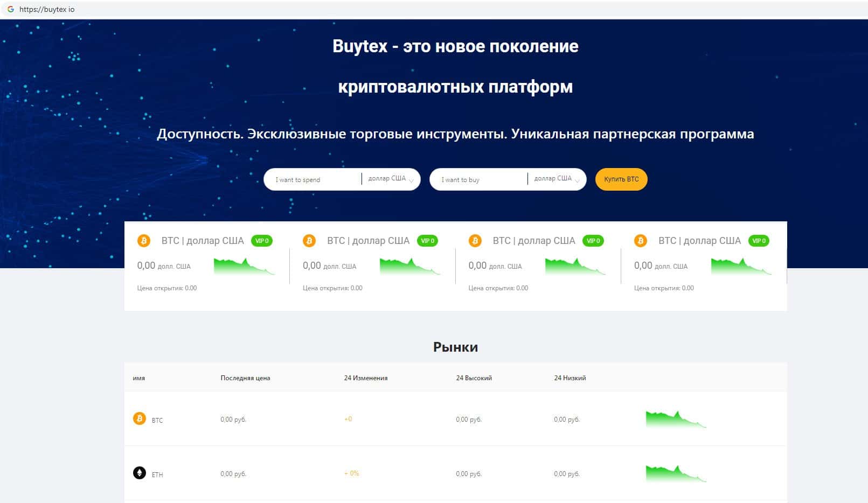
Task: Click the VIP 0 badge on the third ticker card
Action: click(x=593, y=241)
